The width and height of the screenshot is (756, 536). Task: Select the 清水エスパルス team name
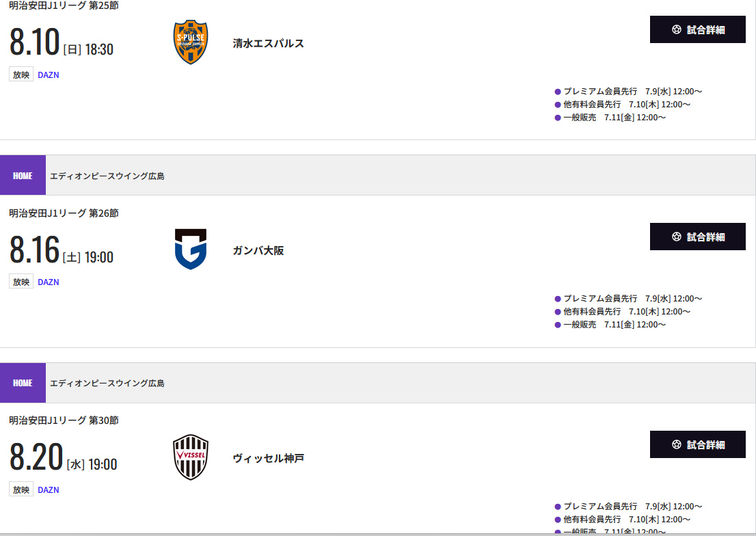tap(268, 43)
